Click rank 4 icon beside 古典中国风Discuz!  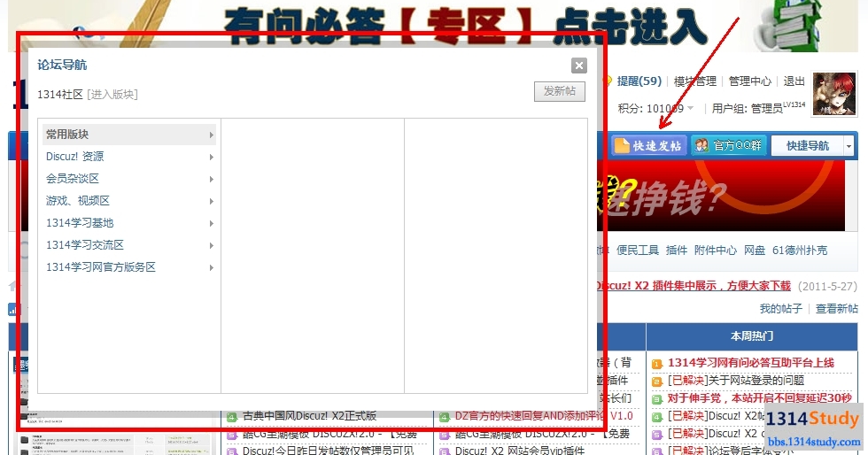tap(232, 417)
